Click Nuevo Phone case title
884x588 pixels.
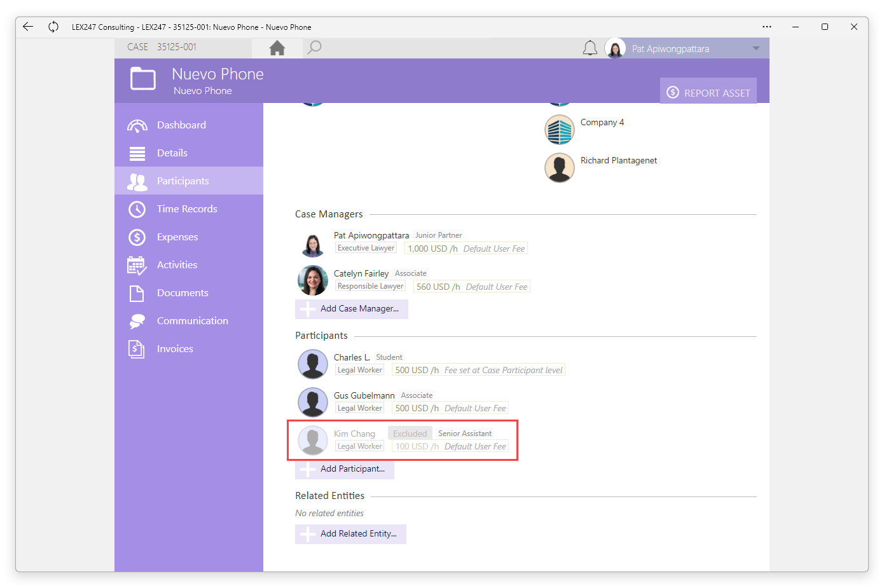pos(218,74)
